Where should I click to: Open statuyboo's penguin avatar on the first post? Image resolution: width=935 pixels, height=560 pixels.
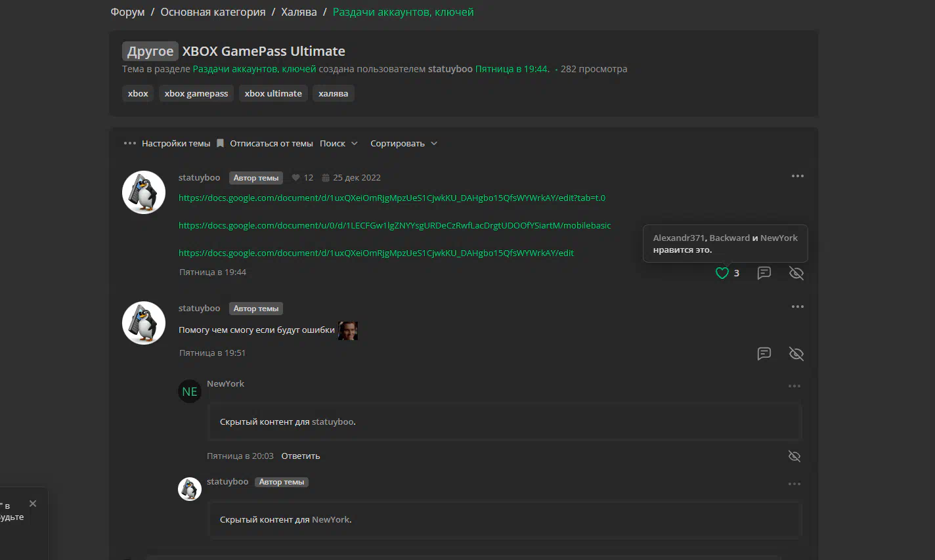coord(144,192)
